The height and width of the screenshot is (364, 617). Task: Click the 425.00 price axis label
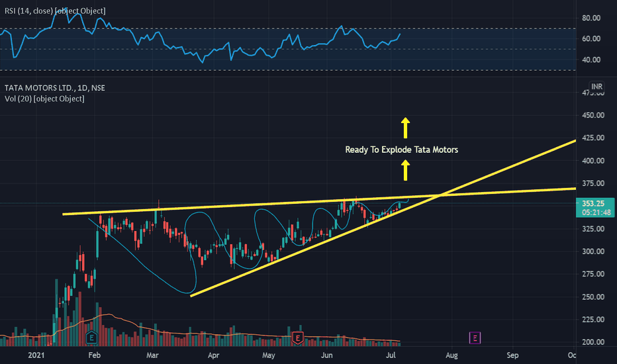[593, 138]
